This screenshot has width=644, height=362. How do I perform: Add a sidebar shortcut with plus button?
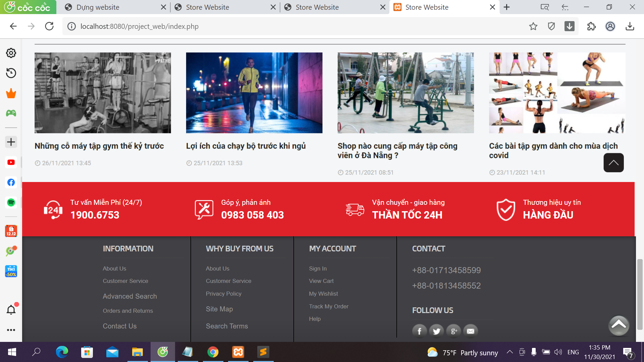[x=11, y=142]
